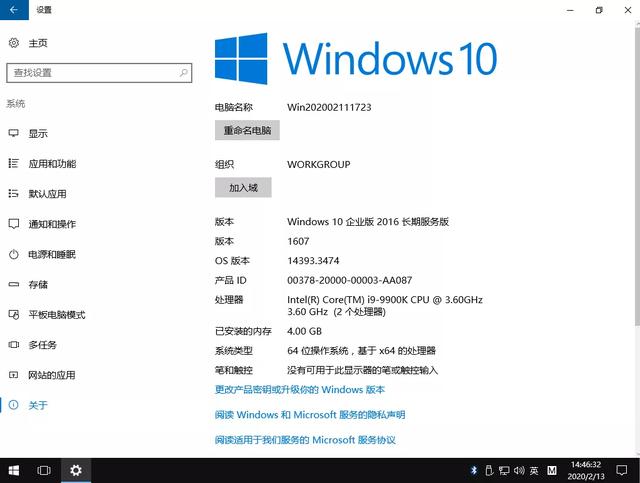Select the 应用和功能 list icon
Screen dimensions: 640x483
coord(13,163)
